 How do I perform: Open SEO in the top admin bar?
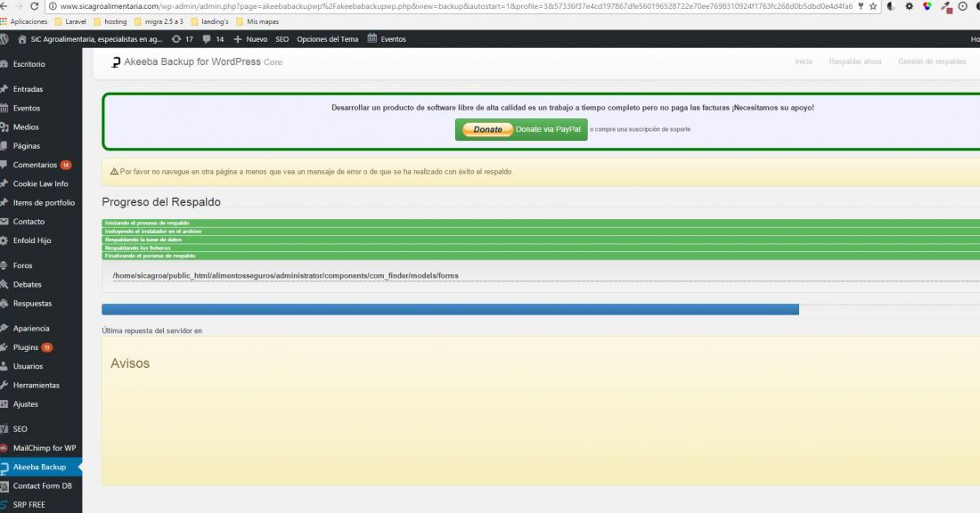tap(282, 38)
